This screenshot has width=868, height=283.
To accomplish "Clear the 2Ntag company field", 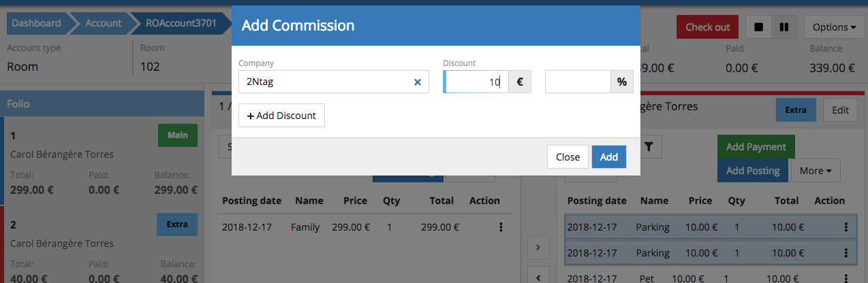I will pyautogui.click(x=418, y=82).
